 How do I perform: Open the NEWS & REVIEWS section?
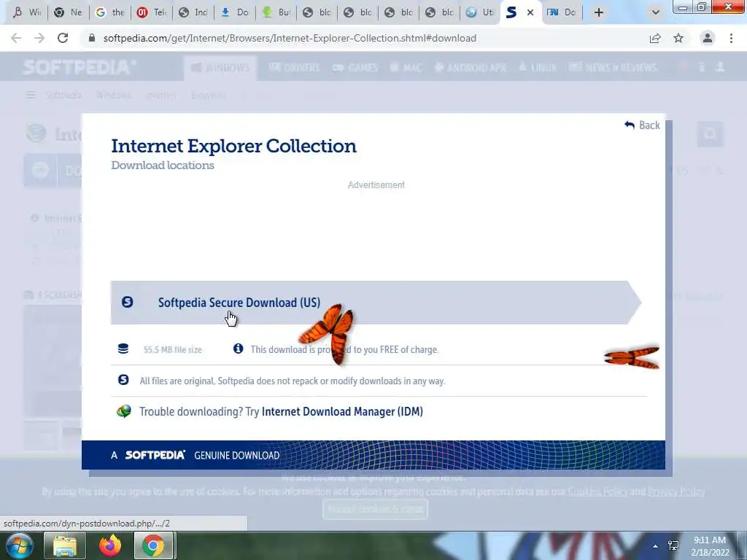pos(613,68)
